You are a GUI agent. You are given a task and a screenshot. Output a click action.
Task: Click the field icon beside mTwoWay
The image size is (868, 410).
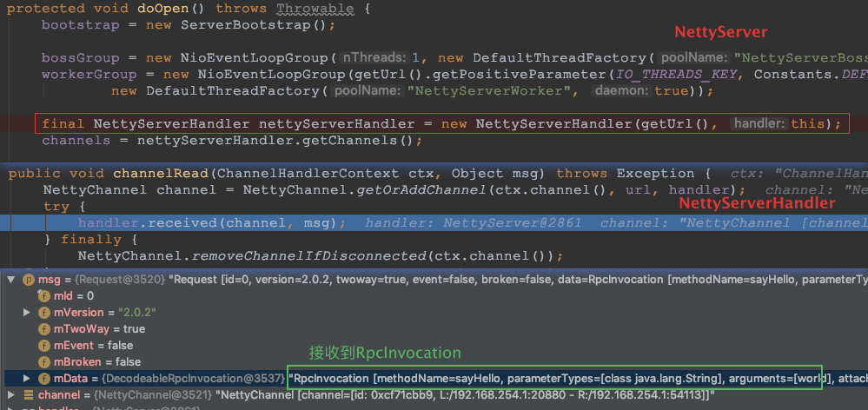[x=43, y=329]
